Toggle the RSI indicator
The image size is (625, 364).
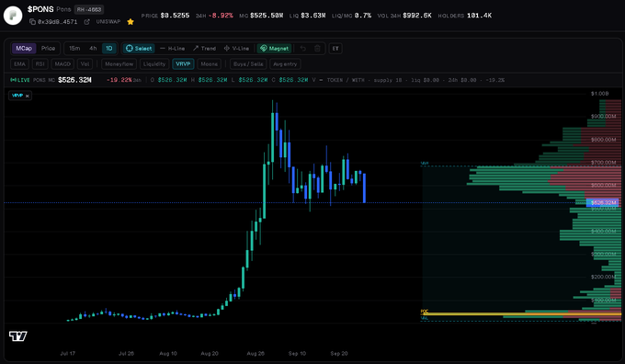40,63
